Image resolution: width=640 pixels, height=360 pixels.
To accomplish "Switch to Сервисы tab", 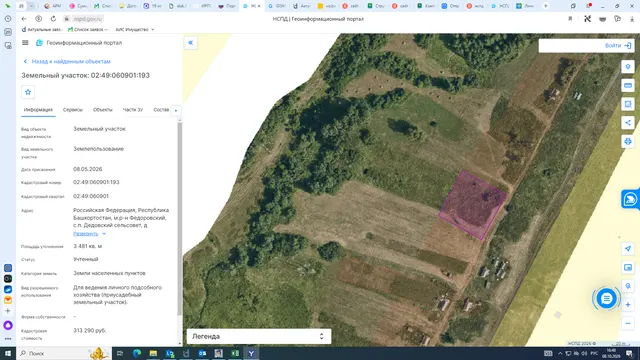I will point(73,110).
